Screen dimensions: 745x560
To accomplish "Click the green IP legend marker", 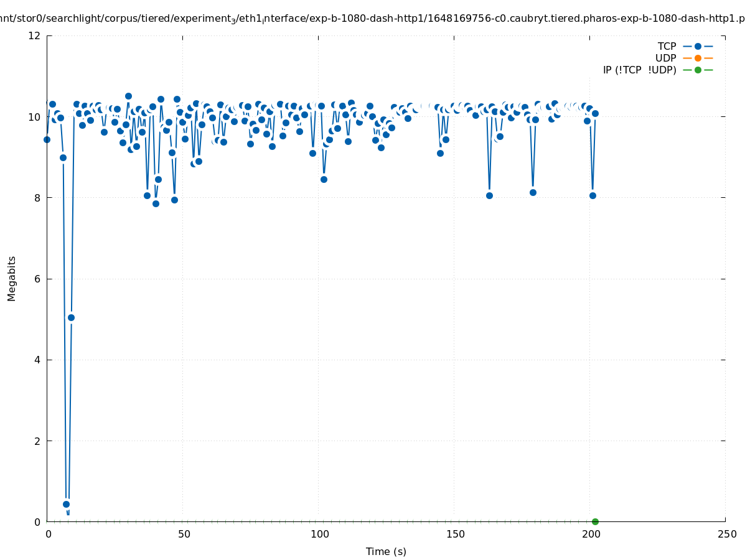I will (698, 70).
